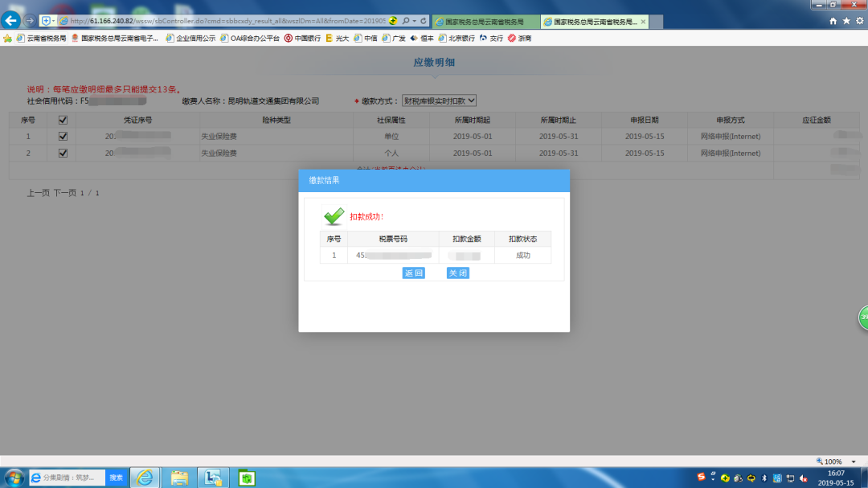This screenshot has height=488, width=868.
Task: Open the 云南省税务局 bookmark
Action: pyautogui.click(x=42, y=39)
